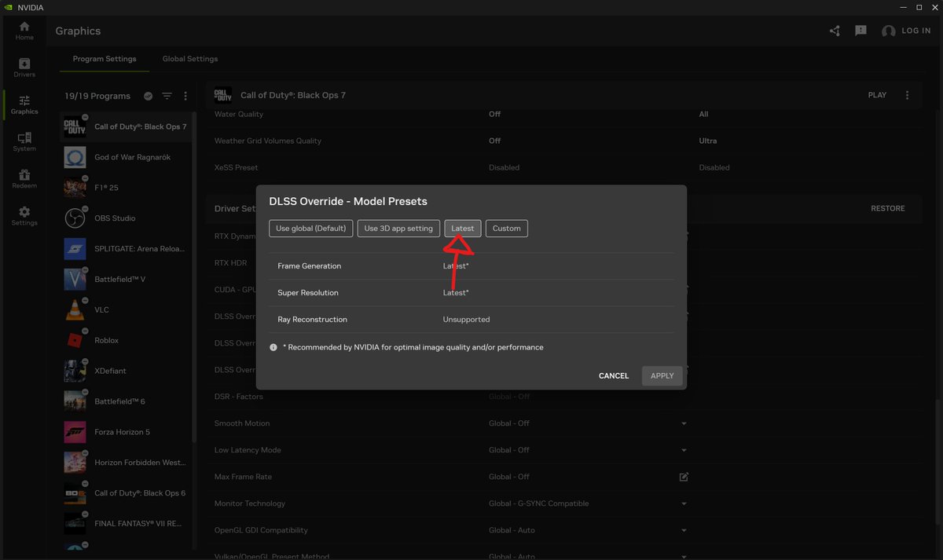Viewport: 943px width, 560px height.
Task: Click Ray Reconstruction Unsupported value
Action: coord(467,320)
